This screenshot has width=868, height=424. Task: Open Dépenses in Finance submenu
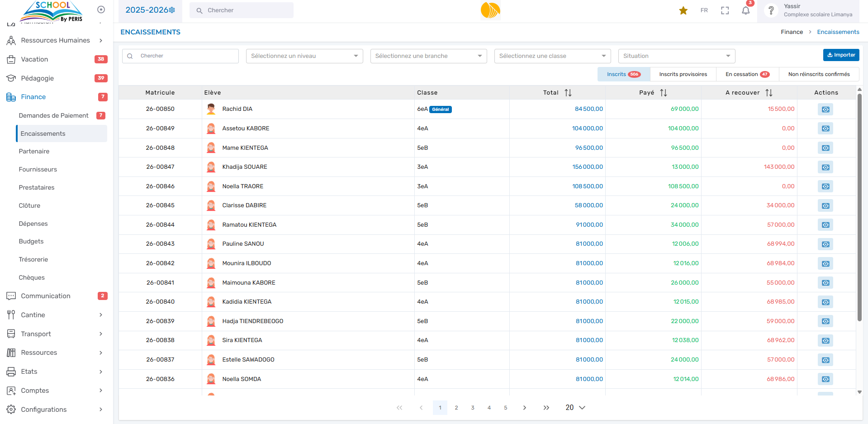tap(33, 224)
